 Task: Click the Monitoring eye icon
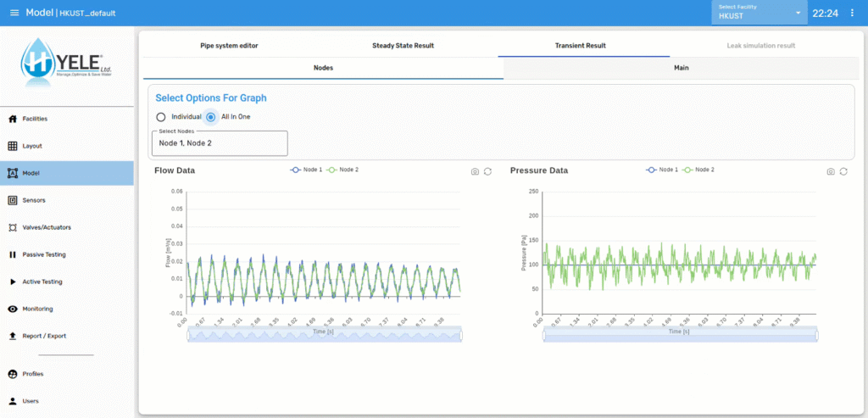[13, 309]
